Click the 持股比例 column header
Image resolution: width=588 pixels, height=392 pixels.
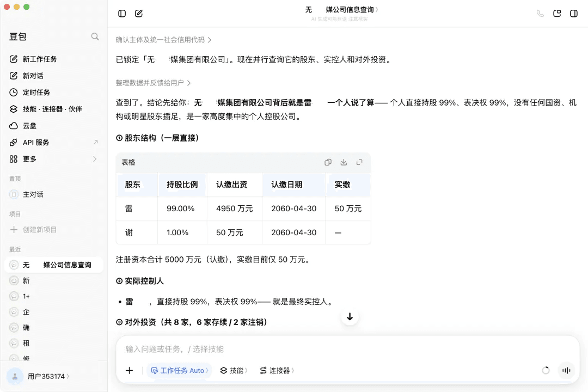tap(182, 185)
